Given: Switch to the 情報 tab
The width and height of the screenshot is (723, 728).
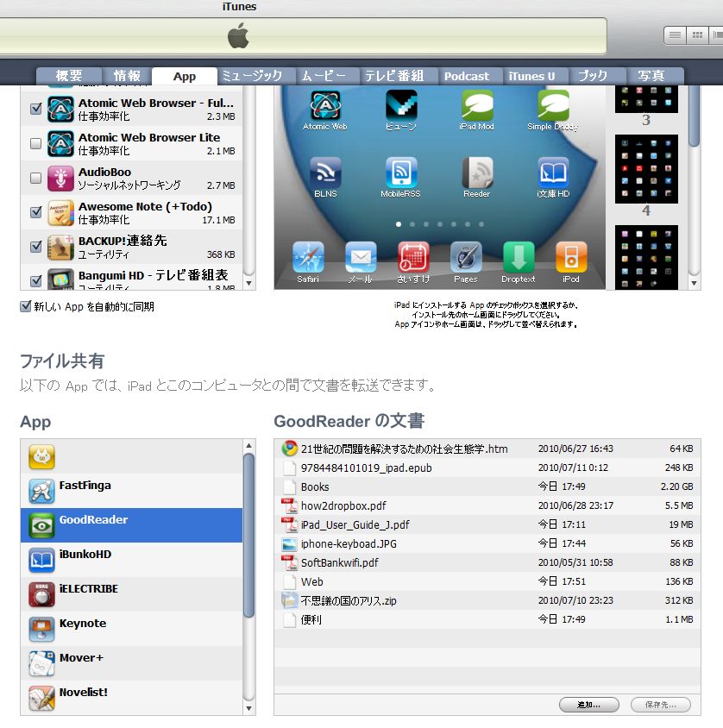Looking at the screenshot, I should (127, 76).
